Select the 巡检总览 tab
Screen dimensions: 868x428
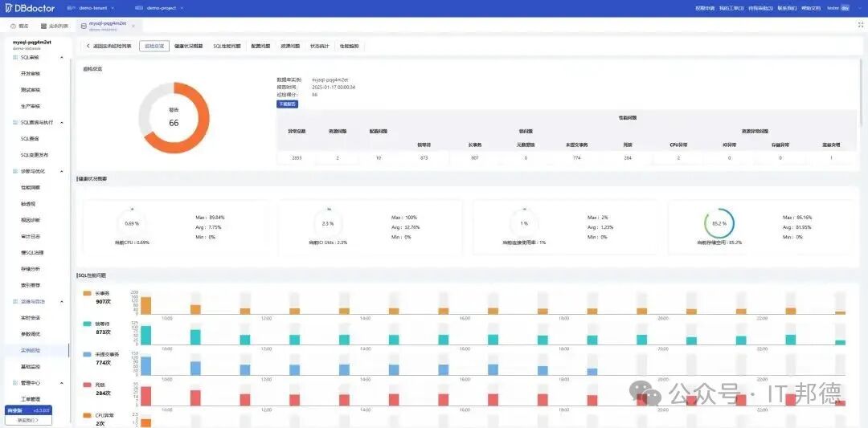click(x=154, y=47)
